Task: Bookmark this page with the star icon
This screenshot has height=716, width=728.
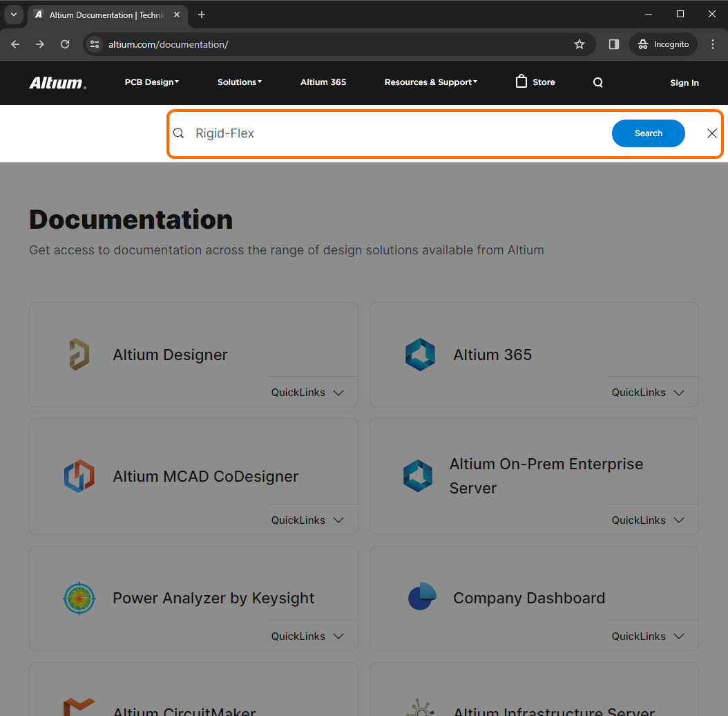Action: (x=579, y=44)
